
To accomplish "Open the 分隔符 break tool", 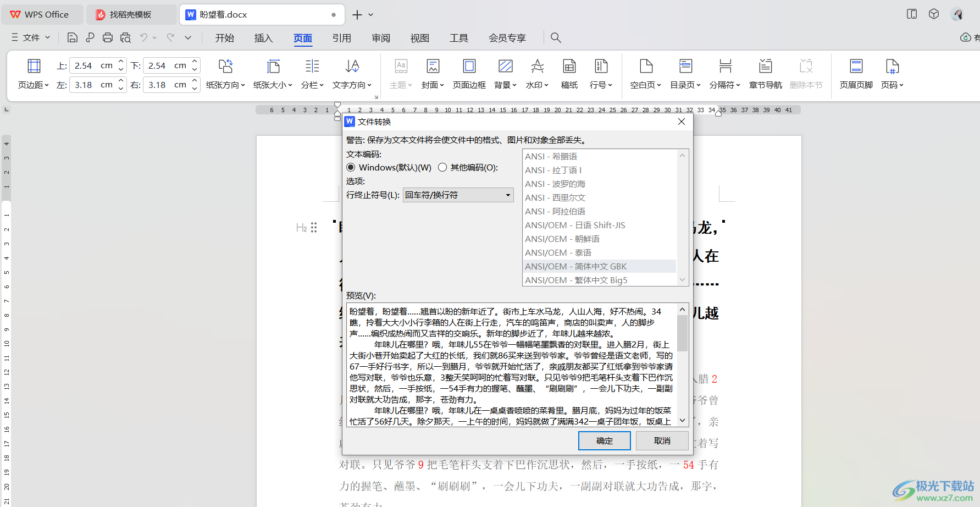I will 725,74.
